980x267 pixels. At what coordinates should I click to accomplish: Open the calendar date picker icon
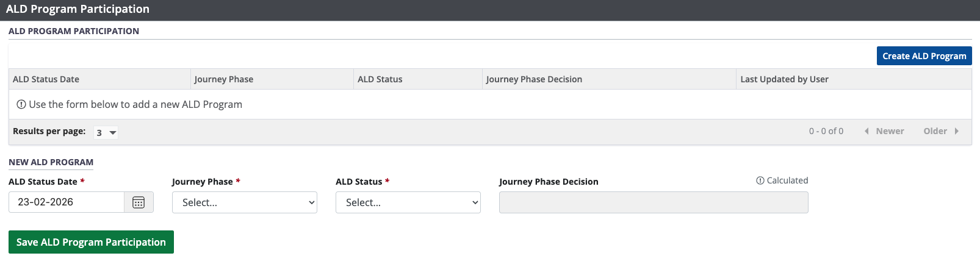coord(139,202)
